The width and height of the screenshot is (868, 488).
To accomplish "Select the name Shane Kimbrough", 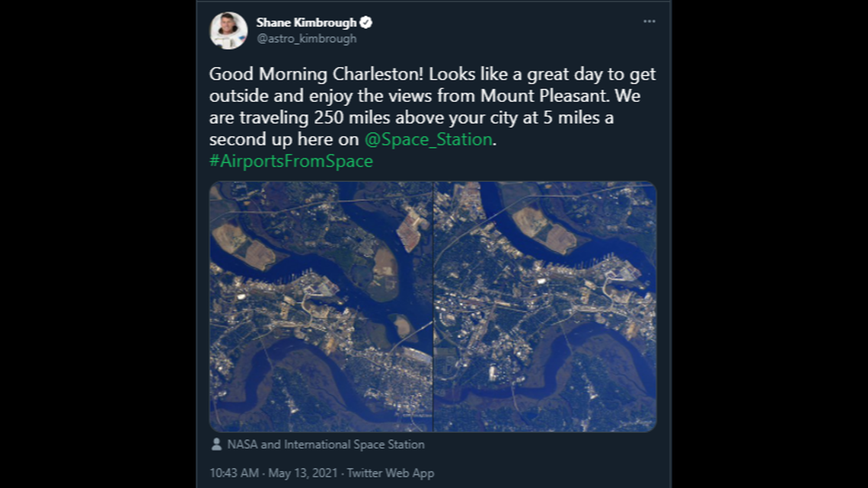I will [305, 22].
